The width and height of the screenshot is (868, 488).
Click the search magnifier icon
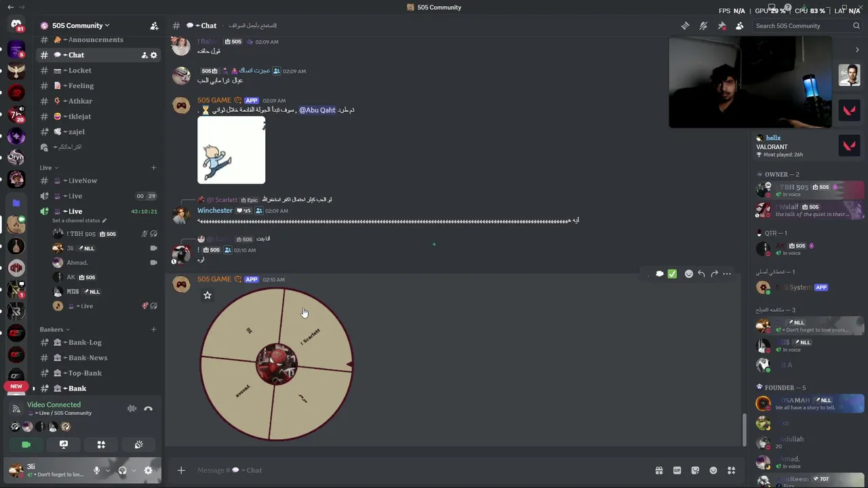point(856,26)
